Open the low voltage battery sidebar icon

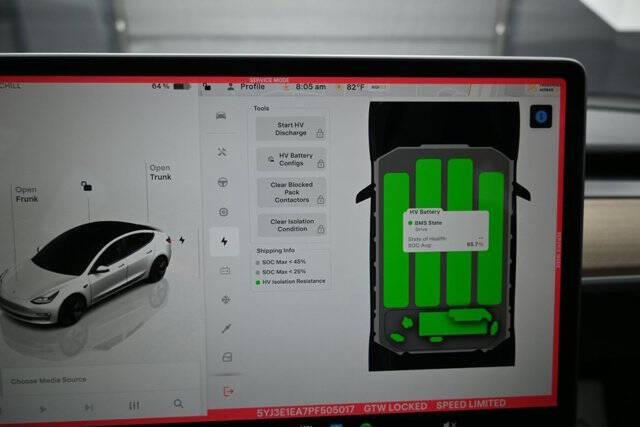tap(225, 270)
